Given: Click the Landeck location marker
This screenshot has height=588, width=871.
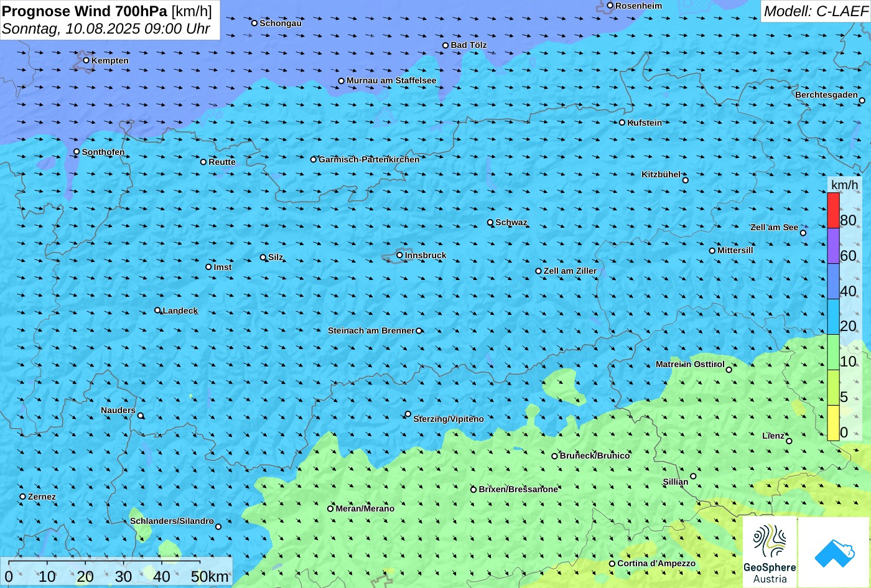Looking at the screenshot, I should [157, 310].
